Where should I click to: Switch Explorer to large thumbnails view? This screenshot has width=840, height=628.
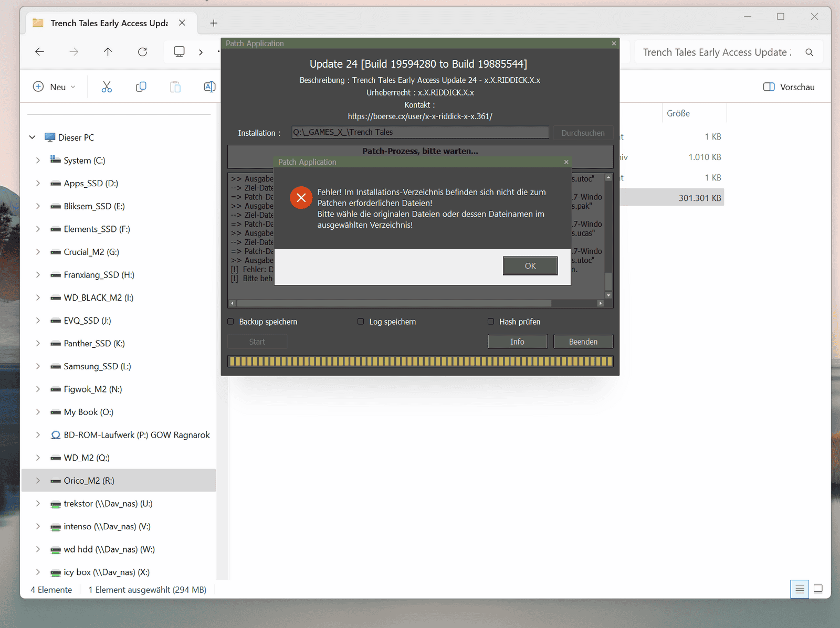coord(818,589)
